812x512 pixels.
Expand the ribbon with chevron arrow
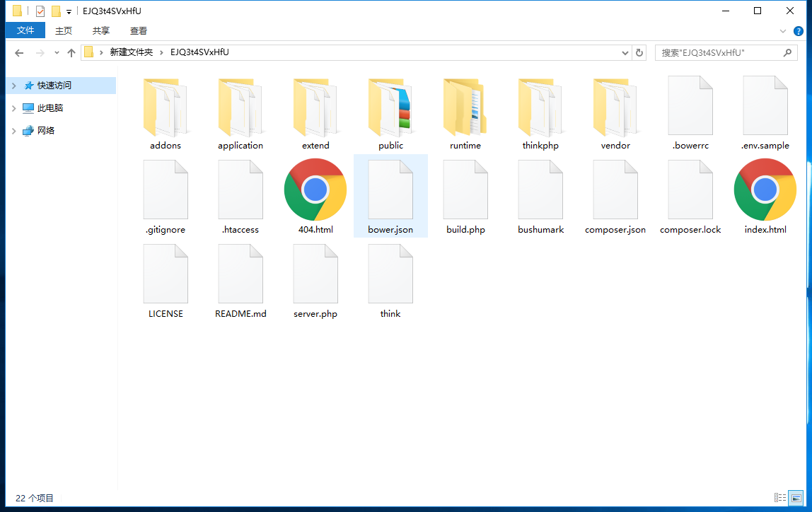[x=783, y=31]
